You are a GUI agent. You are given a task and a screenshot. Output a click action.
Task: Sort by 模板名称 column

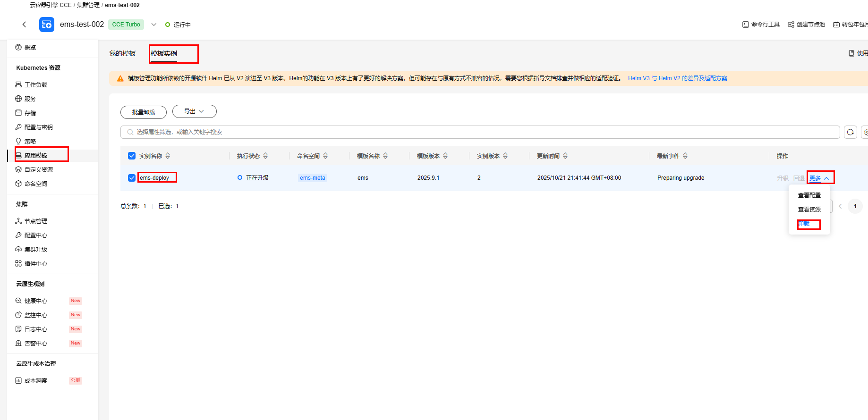[x=385, y=156]
